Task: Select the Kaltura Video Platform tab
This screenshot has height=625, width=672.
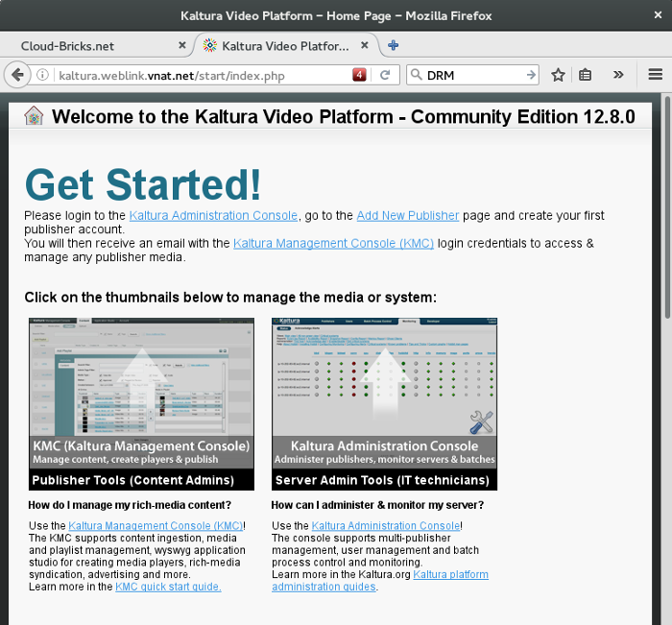Action: click(285, 46)
